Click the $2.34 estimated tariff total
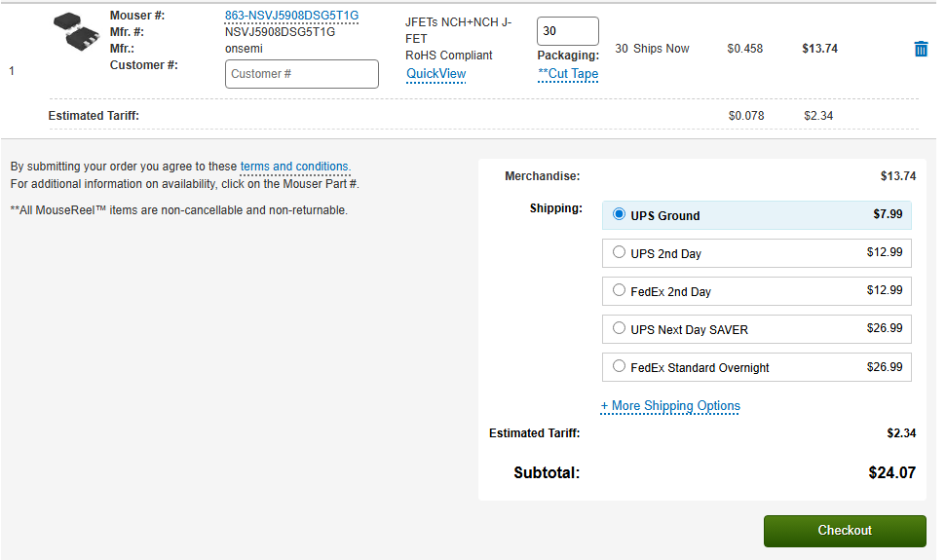 point(901,433)
